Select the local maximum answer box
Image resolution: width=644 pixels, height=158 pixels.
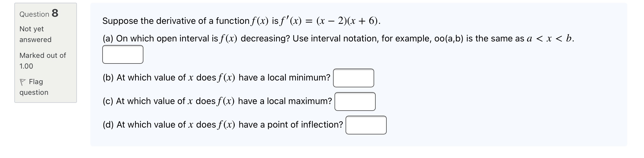[355, 102]
